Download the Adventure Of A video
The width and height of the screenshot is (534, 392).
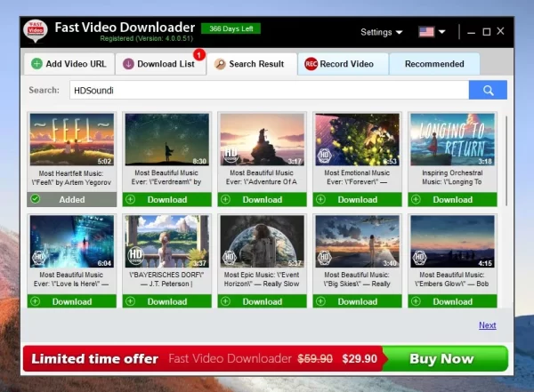click(x=263, y=199)
